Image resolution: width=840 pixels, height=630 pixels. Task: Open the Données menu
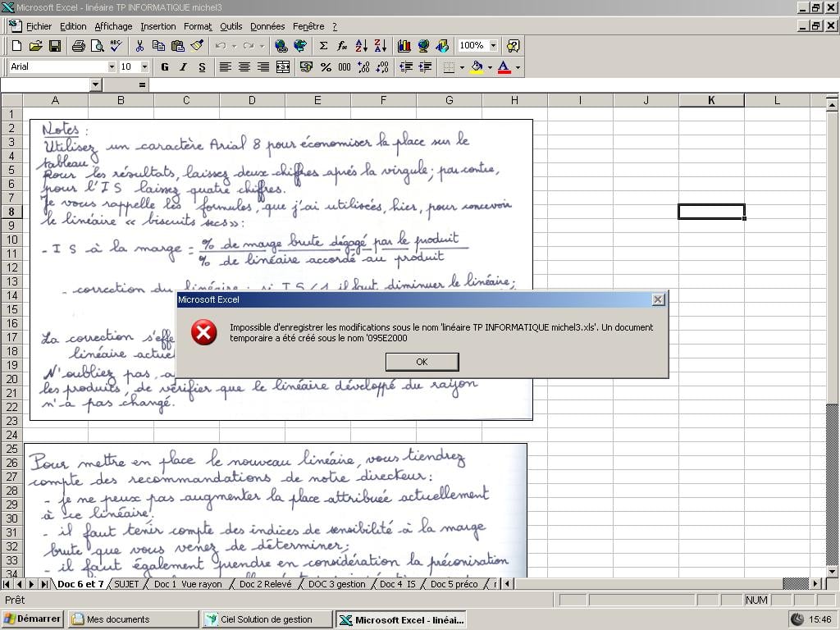[267, 26]
